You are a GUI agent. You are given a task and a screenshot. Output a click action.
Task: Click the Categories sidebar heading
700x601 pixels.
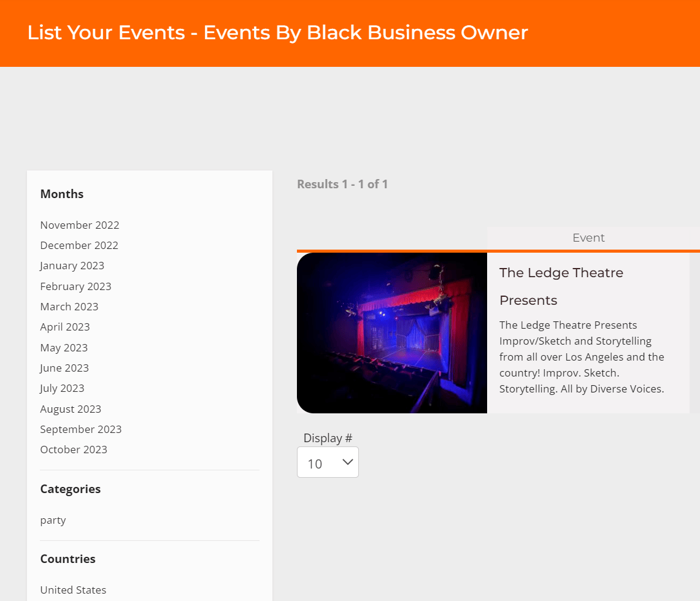[x=70, y=489]
